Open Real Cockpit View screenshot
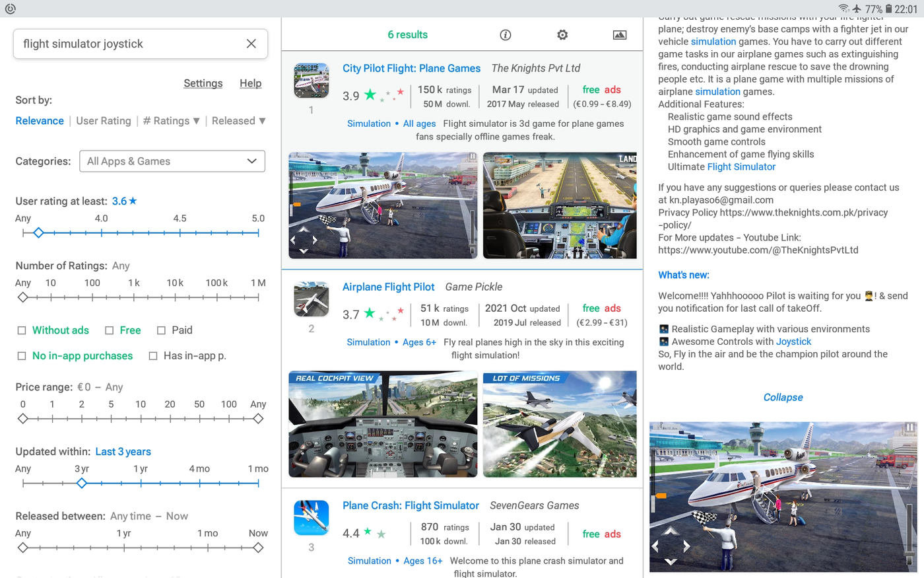Screen dimensions: 924x578 [383, 424]
